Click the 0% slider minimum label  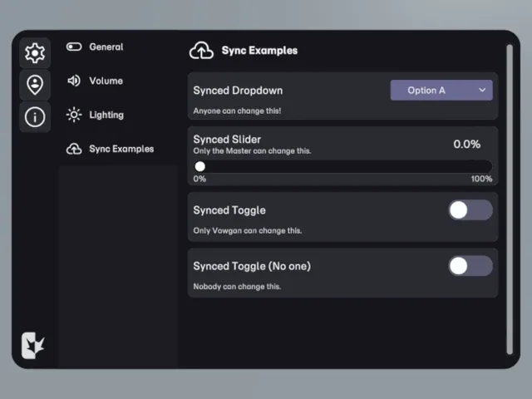tap(199, 179)
